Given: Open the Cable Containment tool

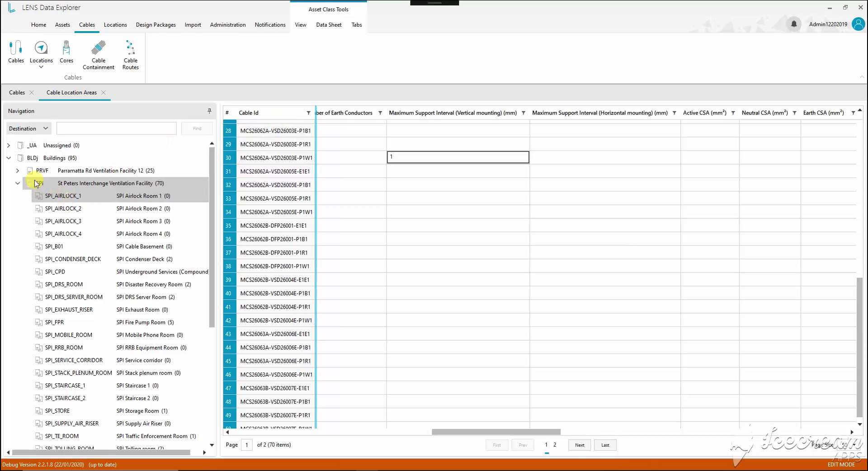Looking at the screenshot, I should coord(99,55).
